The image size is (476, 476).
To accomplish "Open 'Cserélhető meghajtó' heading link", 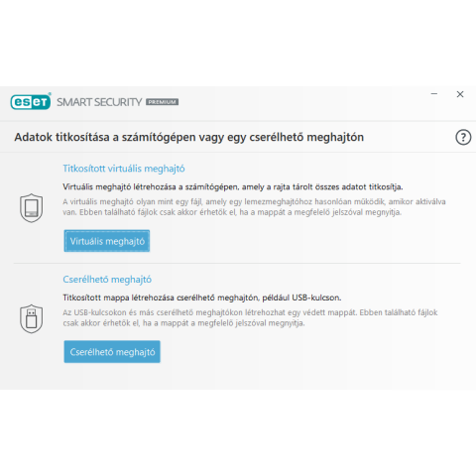I will [x=107, y=280].
